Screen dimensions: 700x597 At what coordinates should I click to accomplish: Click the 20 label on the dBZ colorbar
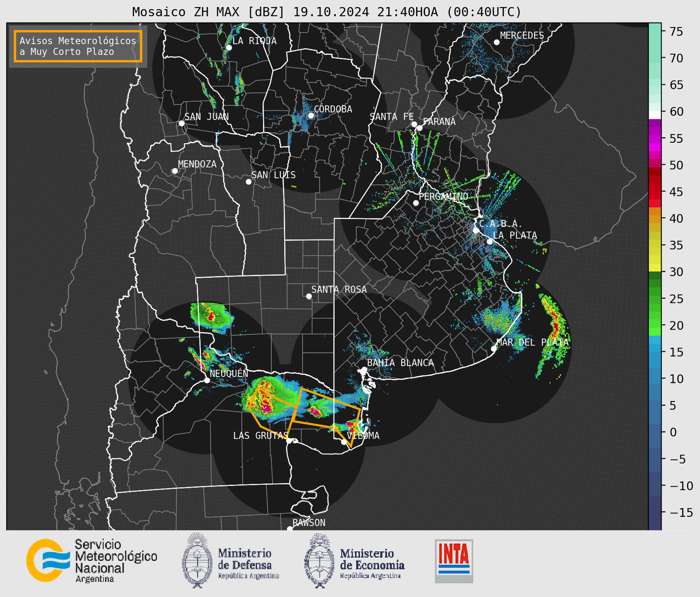[676, 325]
